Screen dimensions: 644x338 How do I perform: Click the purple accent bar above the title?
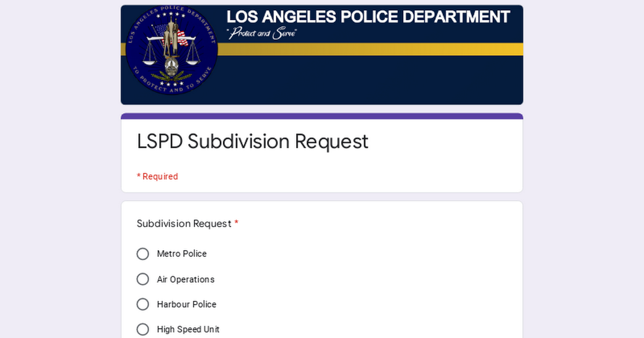pyautogui.click(x=321, y=114)
